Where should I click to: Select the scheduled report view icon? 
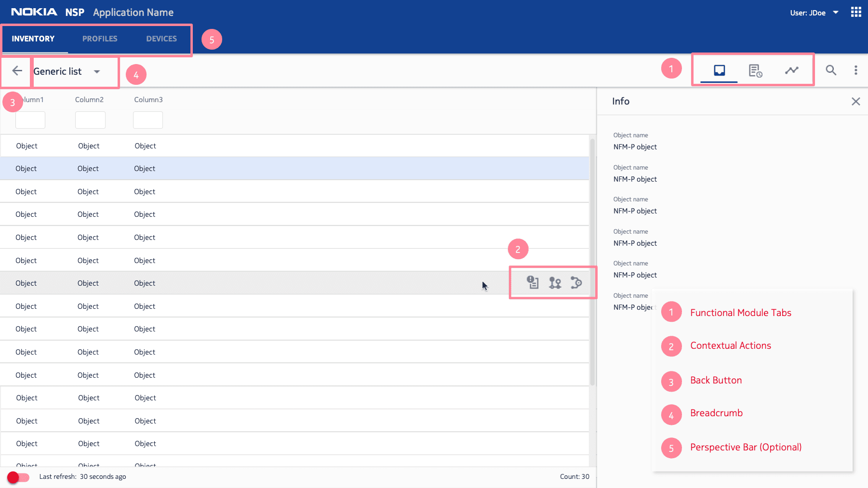click(756, 70)
